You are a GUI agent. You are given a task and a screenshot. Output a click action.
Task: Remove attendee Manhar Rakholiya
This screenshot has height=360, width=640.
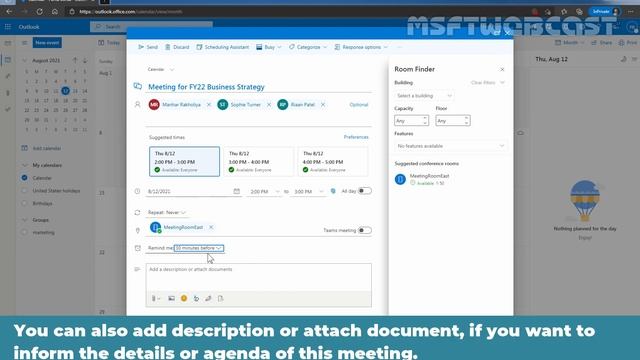point(209,105)
